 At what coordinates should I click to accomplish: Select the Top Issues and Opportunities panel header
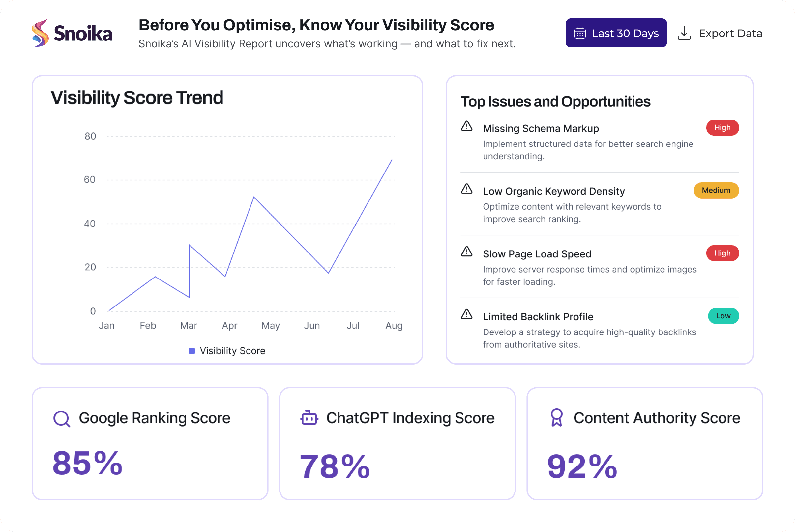tap(556, 101)
